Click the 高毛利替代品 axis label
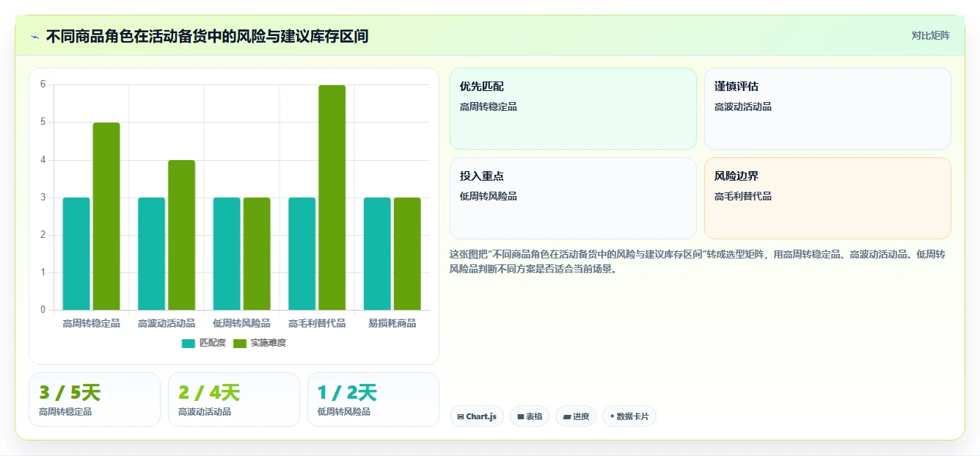 coord(317,323)
